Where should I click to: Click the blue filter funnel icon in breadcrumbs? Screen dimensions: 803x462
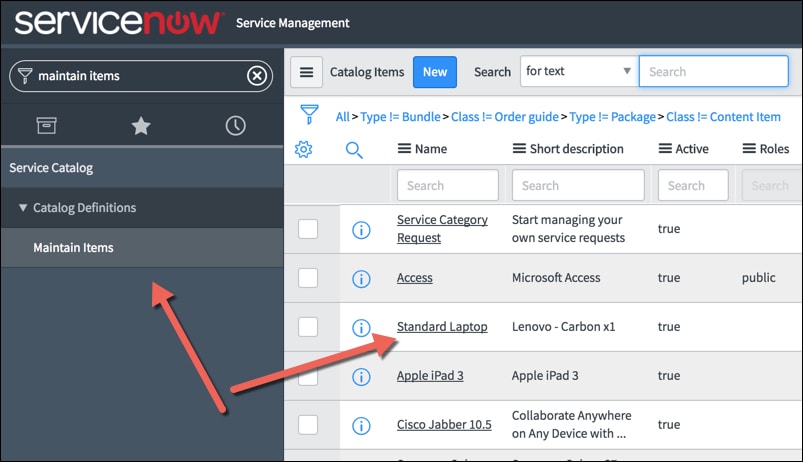tap(309, 114)
